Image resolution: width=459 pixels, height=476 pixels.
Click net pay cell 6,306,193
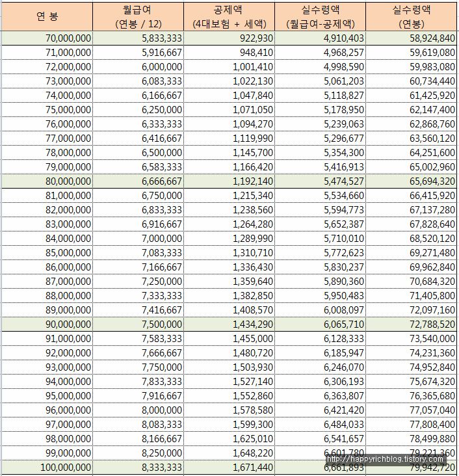[x=321, y=381]
